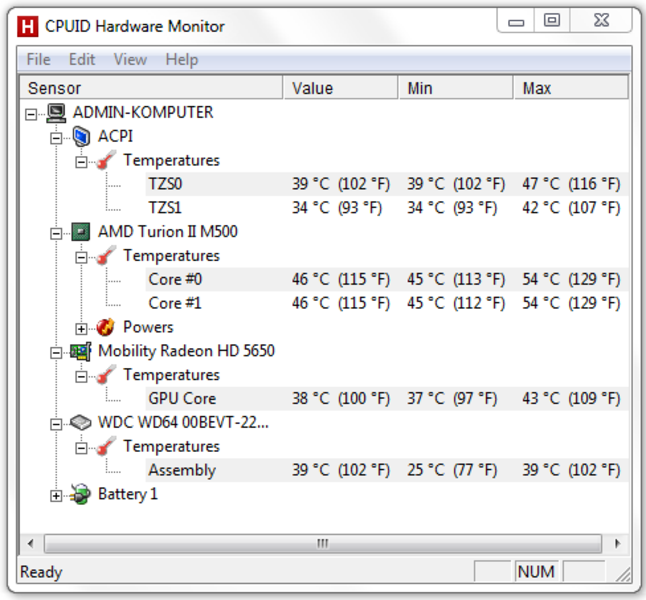Click the Sensor column header
Viewport: 646px width, 600px height.
pyautogui.click(x=151, y=88)
